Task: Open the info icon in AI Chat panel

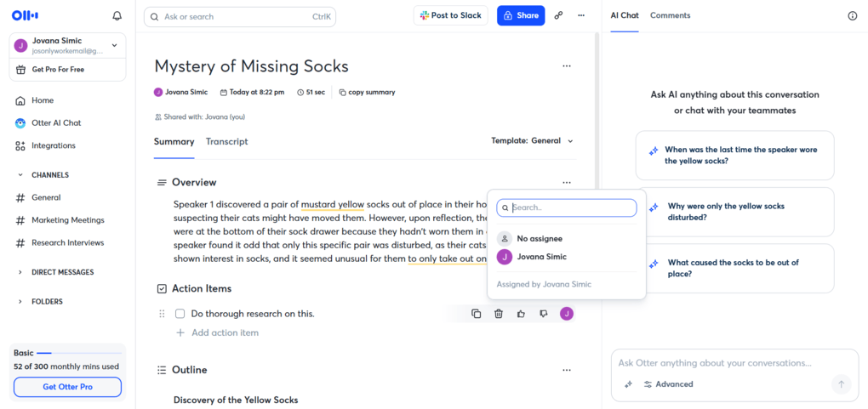Action: pyautogui.click(x=853, y=16)
